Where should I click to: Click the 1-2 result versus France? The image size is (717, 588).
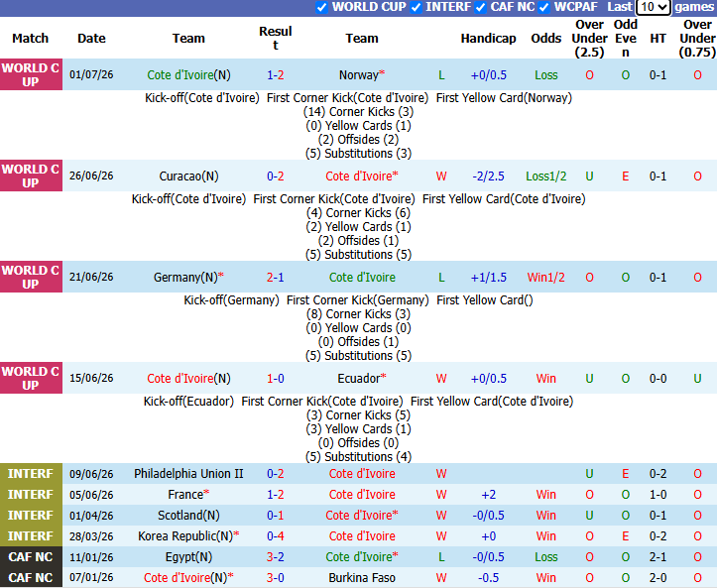pos(276,494)
